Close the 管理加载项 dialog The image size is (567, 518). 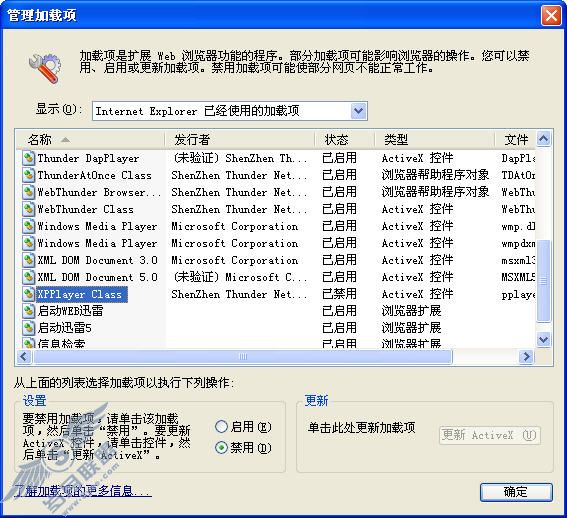(551, 15)
